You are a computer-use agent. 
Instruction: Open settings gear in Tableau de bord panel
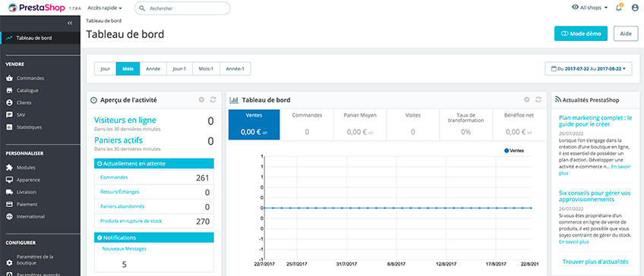coord(526,99)
